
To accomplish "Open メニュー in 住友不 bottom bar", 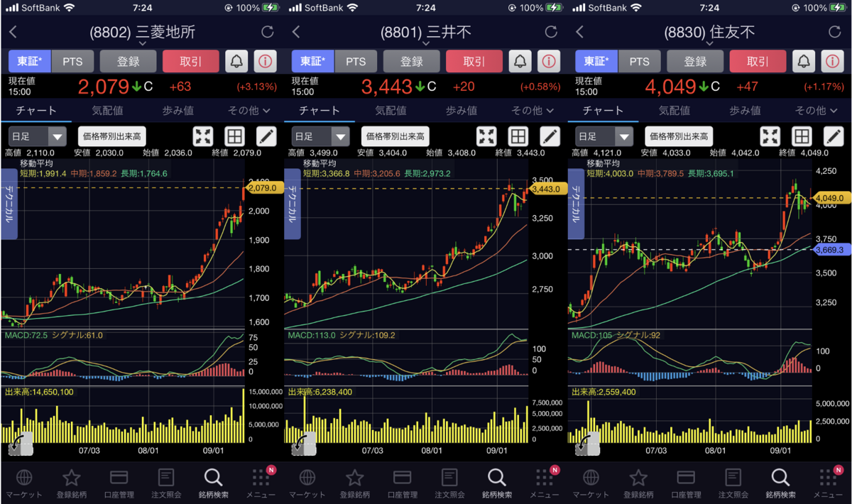I will [828, 483].
